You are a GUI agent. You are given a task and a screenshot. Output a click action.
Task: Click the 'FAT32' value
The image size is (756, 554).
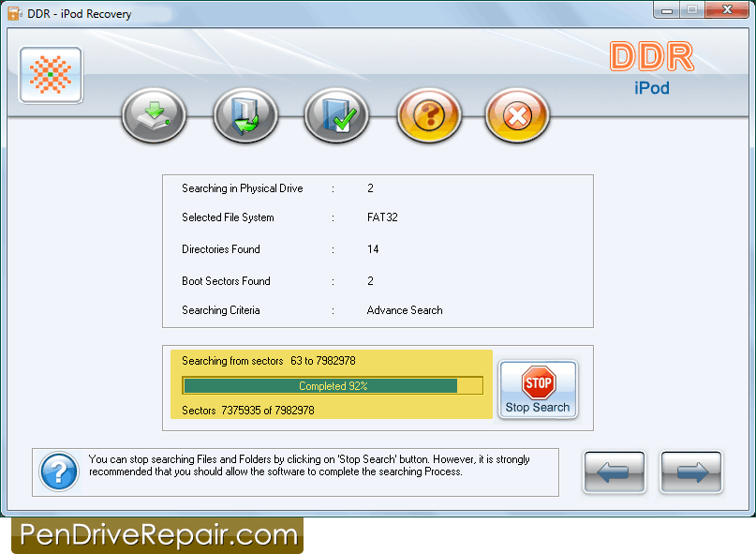[382, 217]
